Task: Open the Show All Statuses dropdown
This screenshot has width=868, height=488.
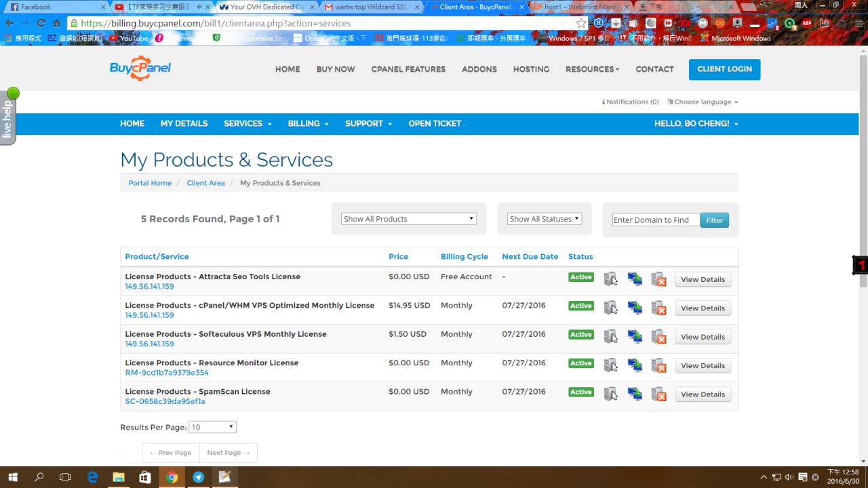Action: (545, 219)
